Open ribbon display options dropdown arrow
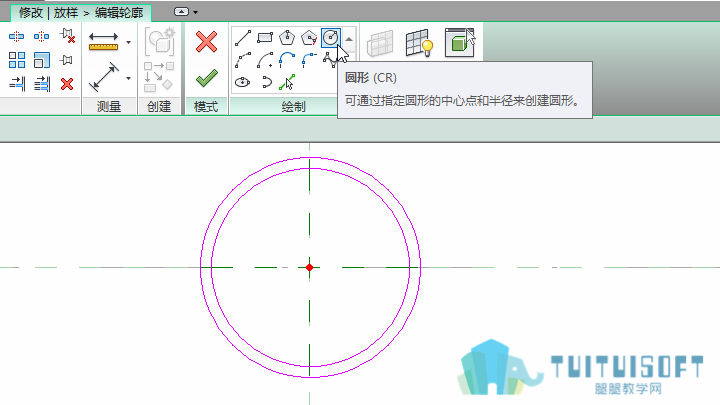 [196, 12]
